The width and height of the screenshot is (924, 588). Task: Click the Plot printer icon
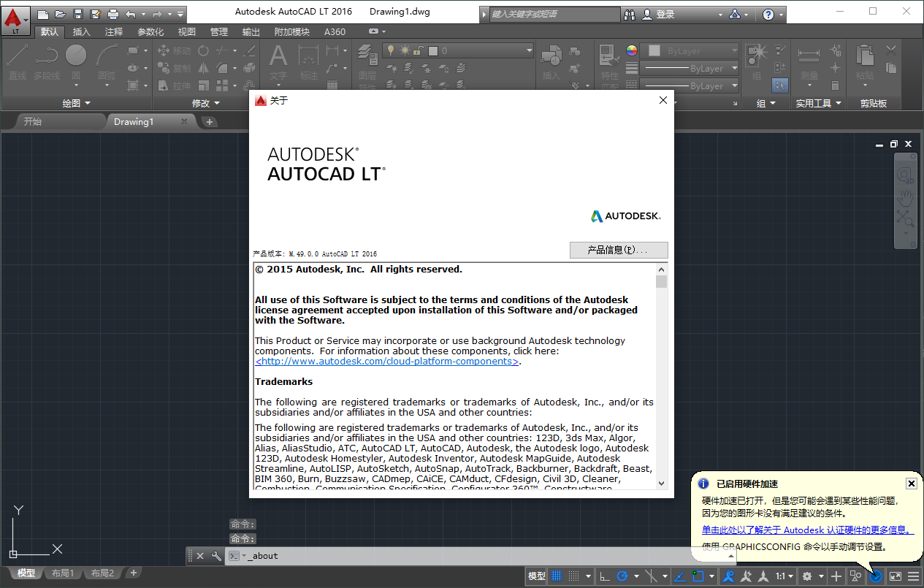112,14
